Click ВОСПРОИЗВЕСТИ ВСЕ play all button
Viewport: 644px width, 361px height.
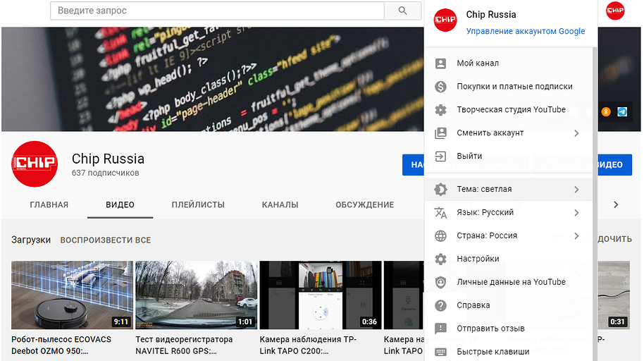[106, 240]
